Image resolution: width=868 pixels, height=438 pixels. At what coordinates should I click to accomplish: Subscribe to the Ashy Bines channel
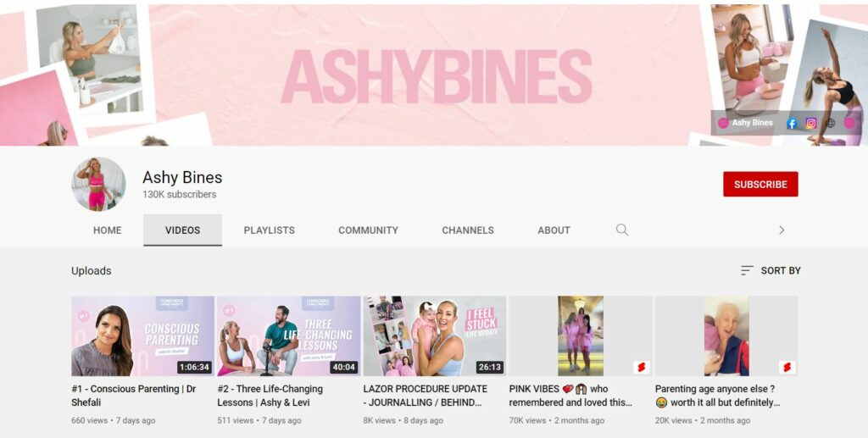click(760, 184)
